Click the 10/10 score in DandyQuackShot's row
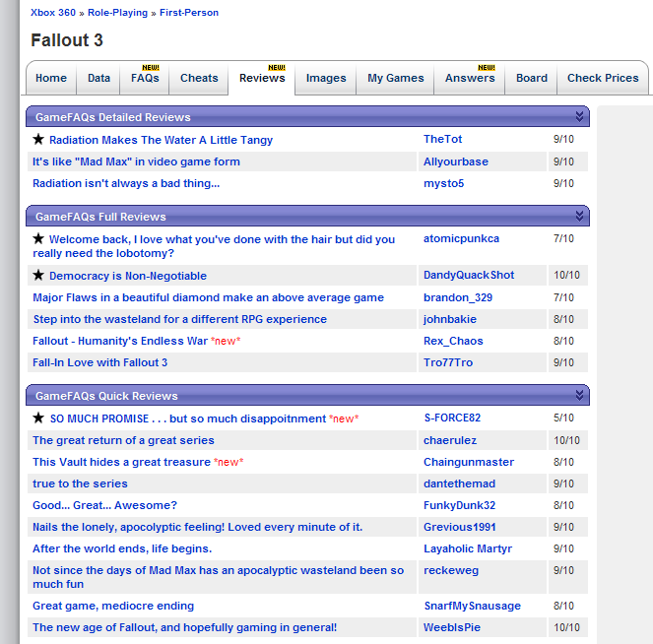The height and width of the screenshot is (644, 653). coord(566,275)
